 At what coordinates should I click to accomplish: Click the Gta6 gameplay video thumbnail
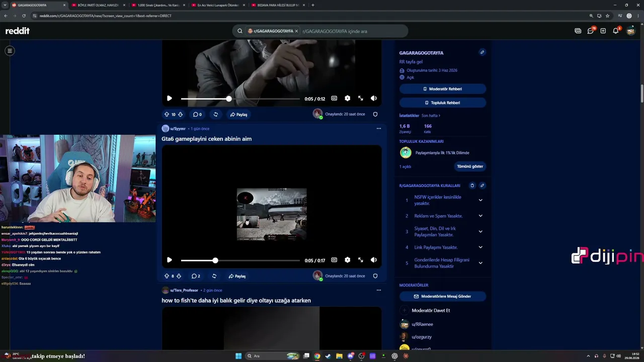coord(272,214)
